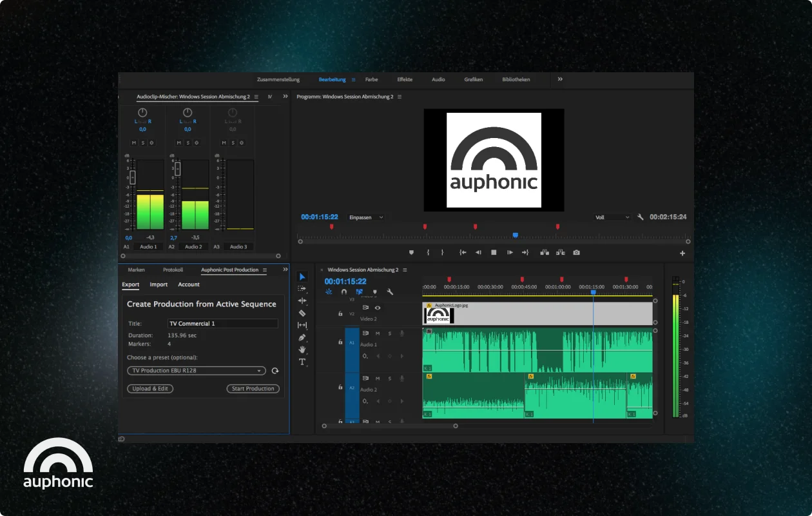
Task: Step forward one frame
Action: pos(510,253)
